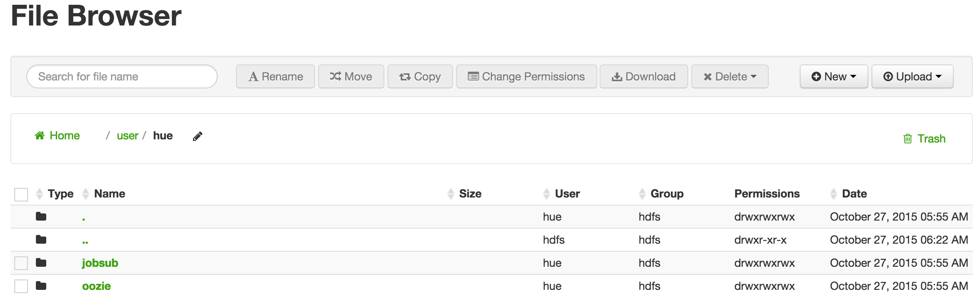The height and width of the screenshot is (305, 980).
Task: Click the pencil icon to edit path
Action: coord(197,137)
